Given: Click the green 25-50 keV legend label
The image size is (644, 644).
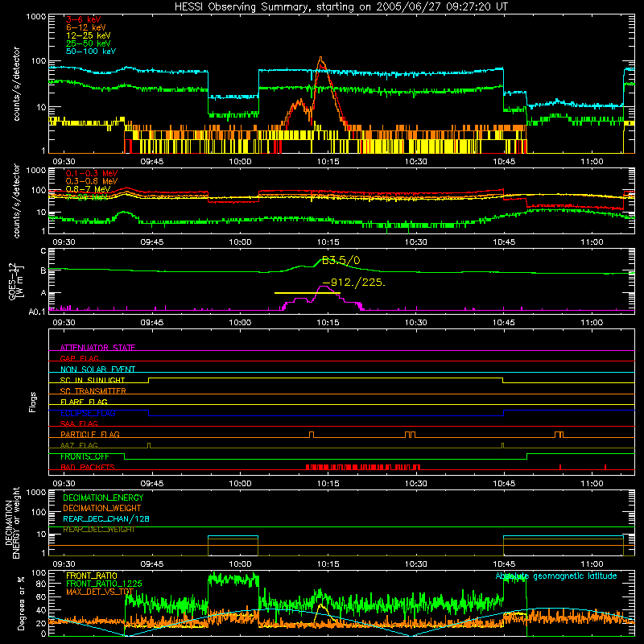Looking at the screenshot, I should point(88,43).
